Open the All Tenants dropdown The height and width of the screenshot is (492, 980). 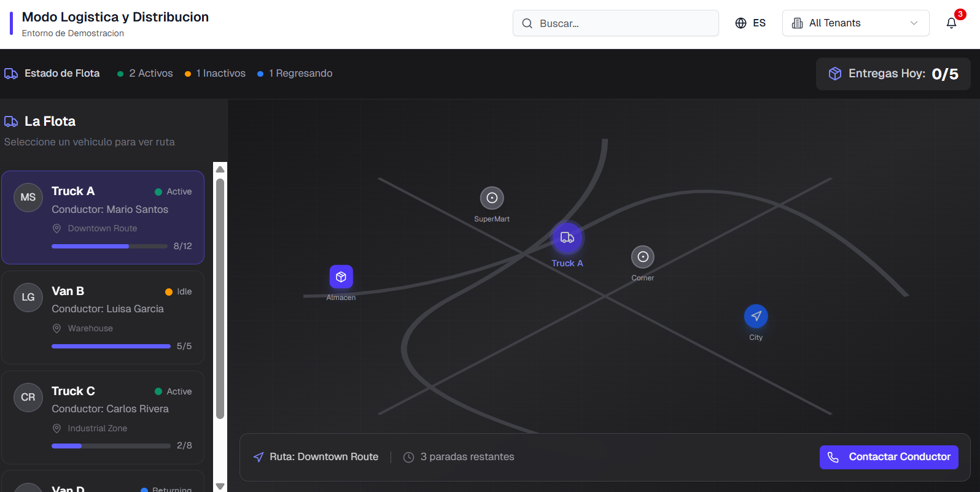[855, 23]
